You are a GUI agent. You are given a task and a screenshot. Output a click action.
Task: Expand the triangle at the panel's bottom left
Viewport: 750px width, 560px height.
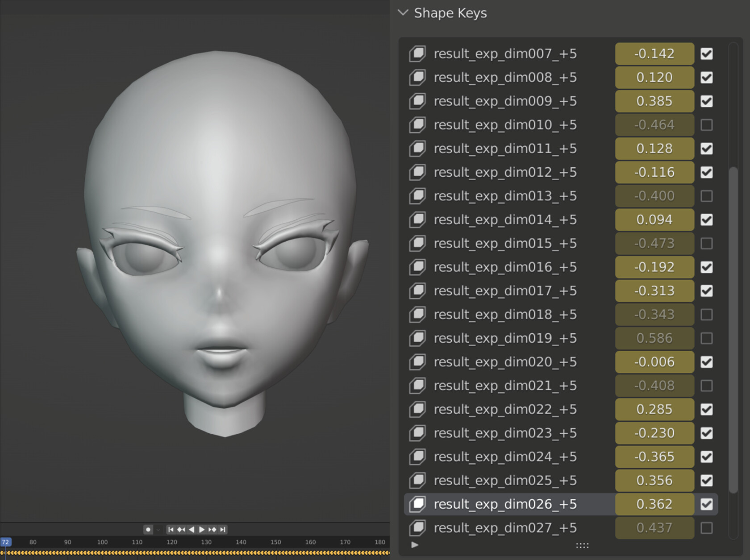(414, 545)
